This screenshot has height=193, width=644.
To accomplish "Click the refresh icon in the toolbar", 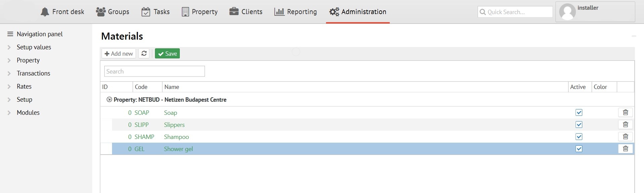I will tap(144, 53).
